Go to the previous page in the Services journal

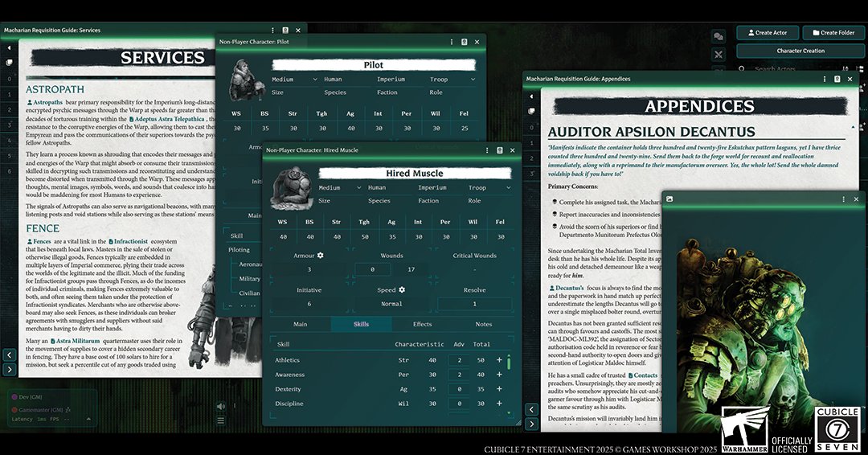pos(10,355)
